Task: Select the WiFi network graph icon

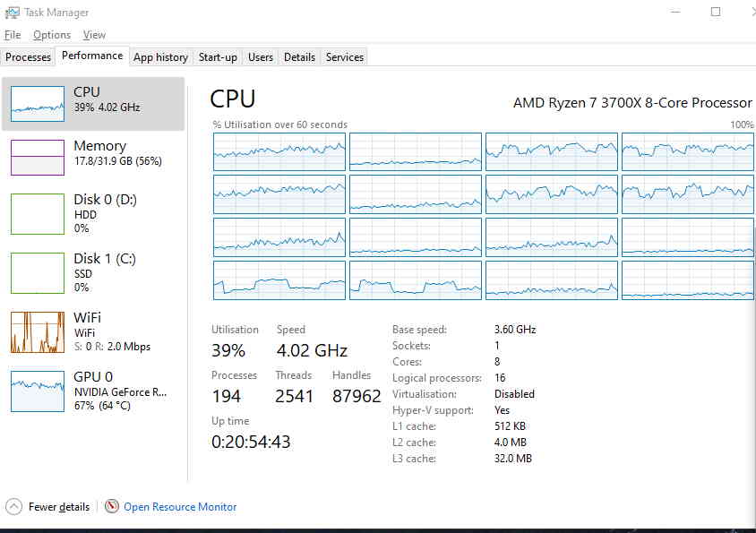Action: (x=37, y=331)
